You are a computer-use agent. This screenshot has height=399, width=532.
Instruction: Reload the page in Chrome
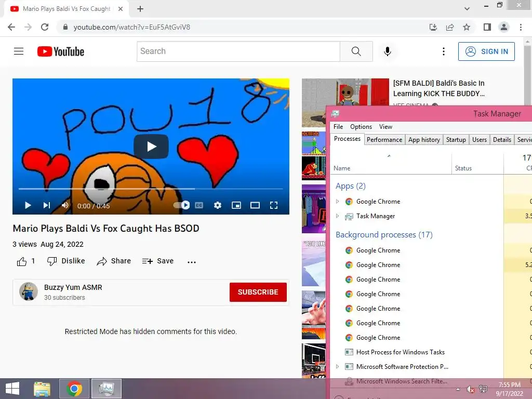click(x=45, y=27)
